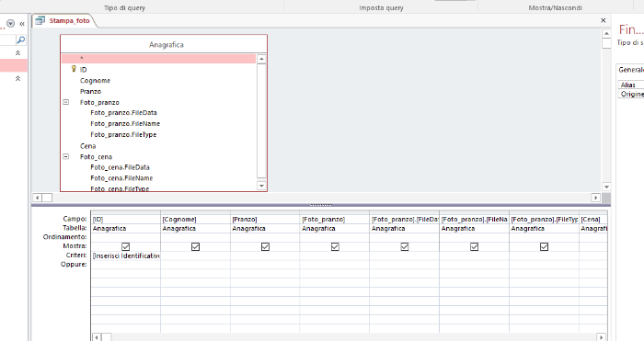Uncheck Mostra for the Cognome column

(x=195, y=246)
